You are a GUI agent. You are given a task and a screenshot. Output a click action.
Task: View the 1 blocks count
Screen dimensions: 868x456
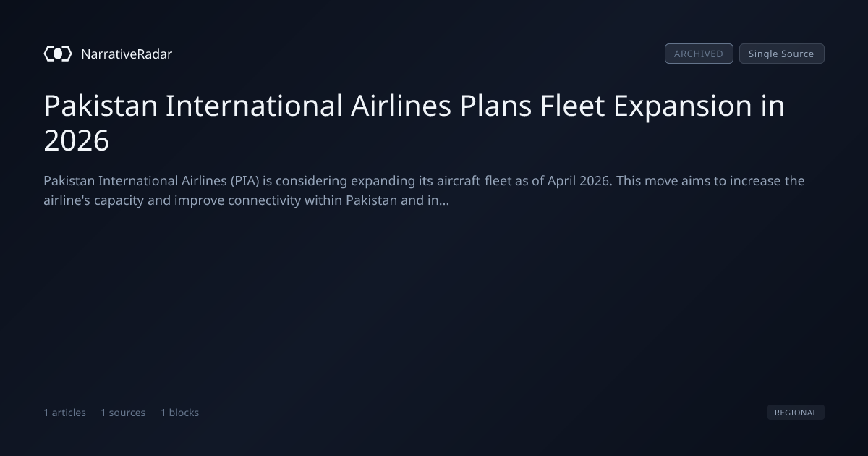point(179,413)
